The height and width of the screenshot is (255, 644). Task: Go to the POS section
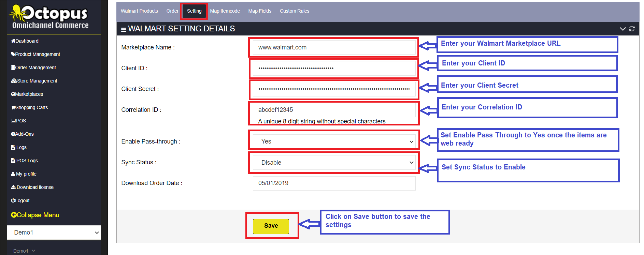21,121
